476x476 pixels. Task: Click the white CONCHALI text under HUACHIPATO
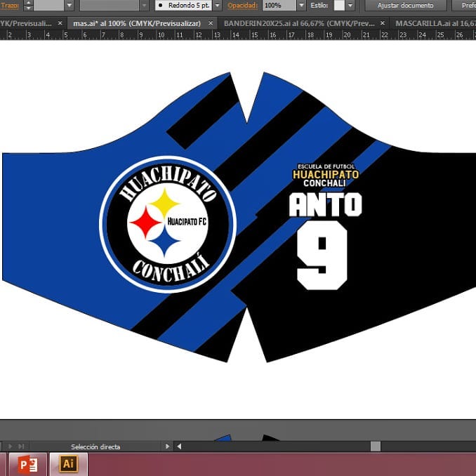324,183
